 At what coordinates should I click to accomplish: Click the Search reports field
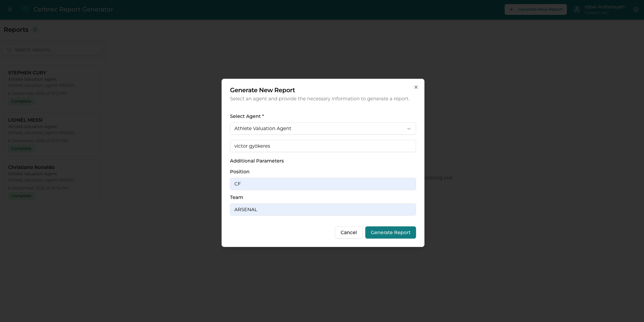[52, 50]
